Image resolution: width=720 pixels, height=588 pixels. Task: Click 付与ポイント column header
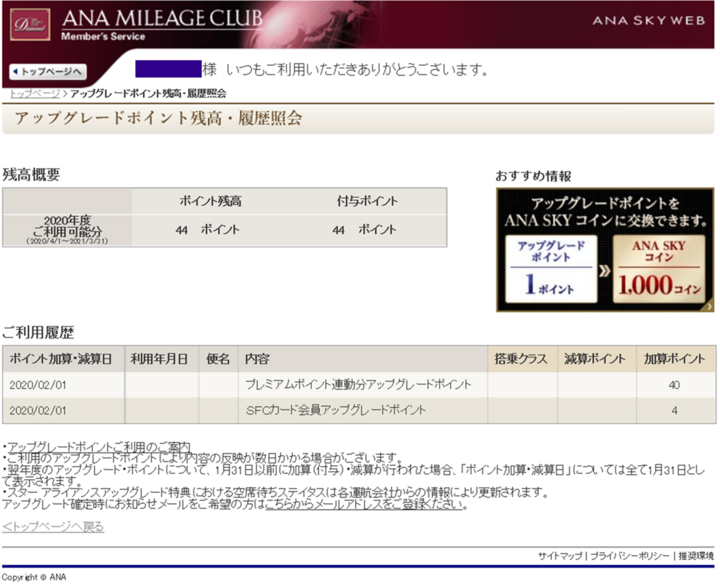[367, 201]
